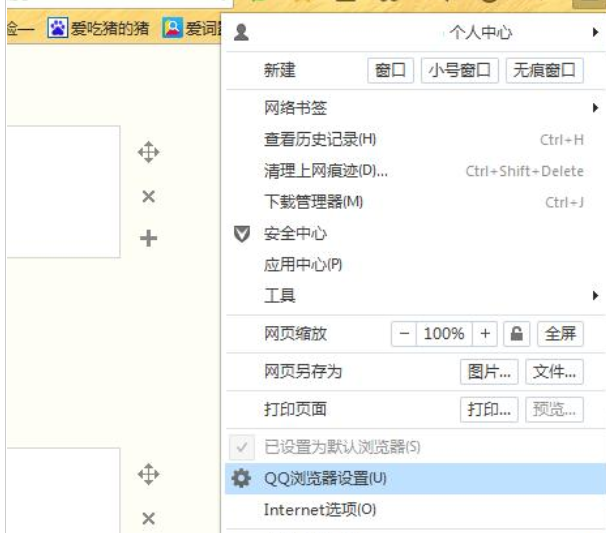Screen dimensions: 606x533
Task: Click the gray plus icon in left panel
Action: [x=147, y=239]
